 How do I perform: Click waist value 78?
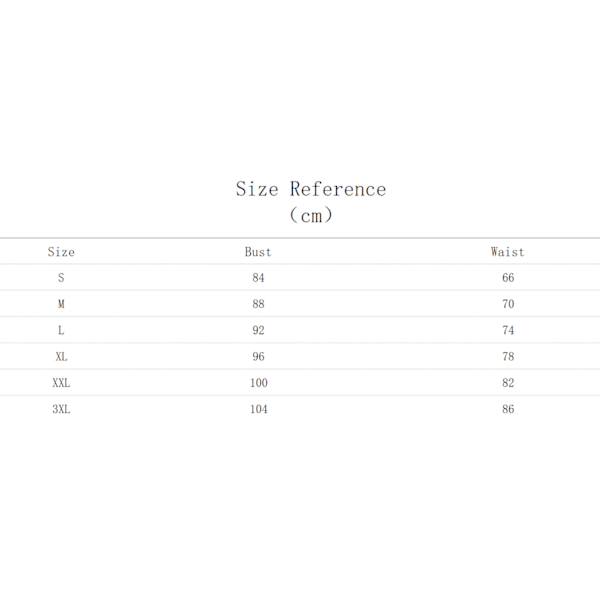pos(508,357)
